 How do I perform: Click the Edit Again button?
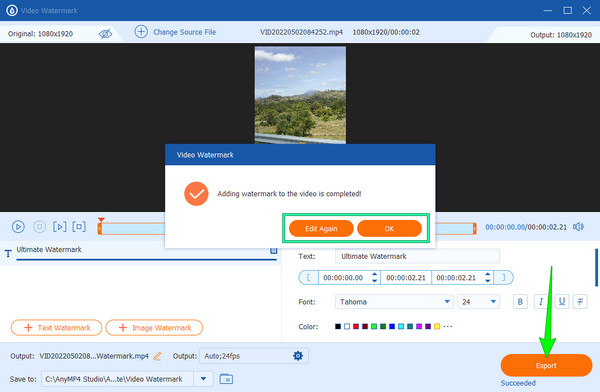pos(321,229)
